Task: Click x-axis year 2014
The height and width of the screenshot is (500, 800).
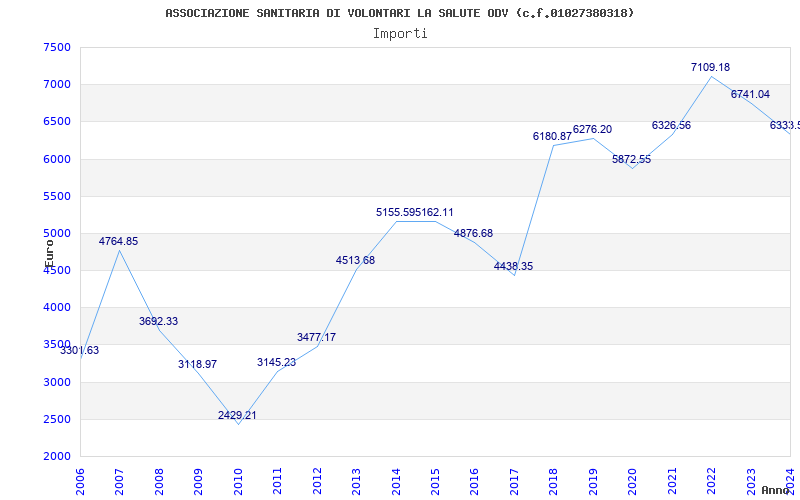Action: [396, 481]
